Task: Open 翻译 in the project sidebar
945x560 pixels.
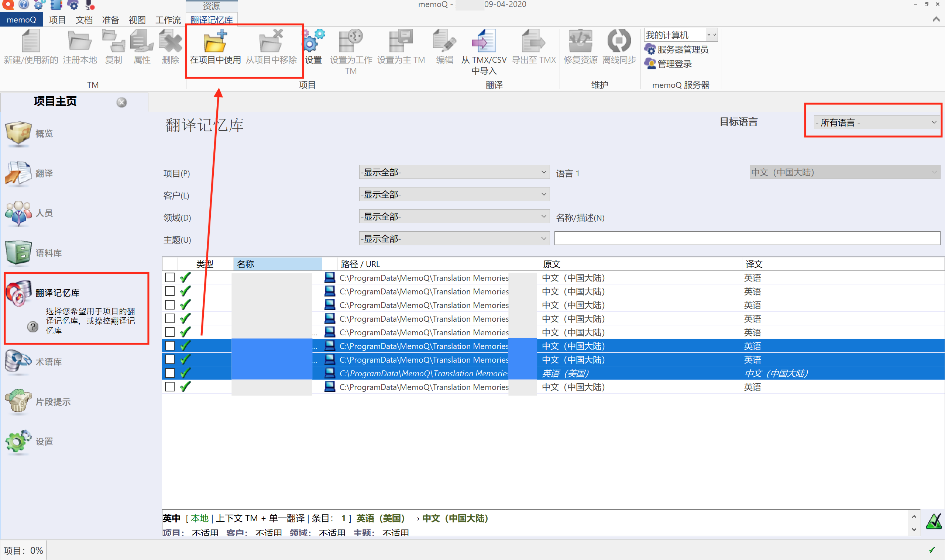Action: (x=30, y=173)
